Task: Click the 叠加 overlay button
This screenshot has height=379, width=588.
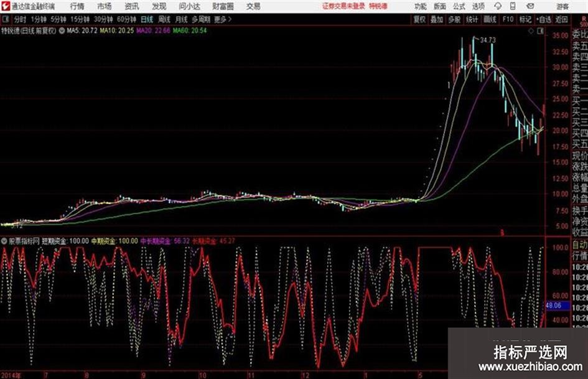Action: [437, 19]
